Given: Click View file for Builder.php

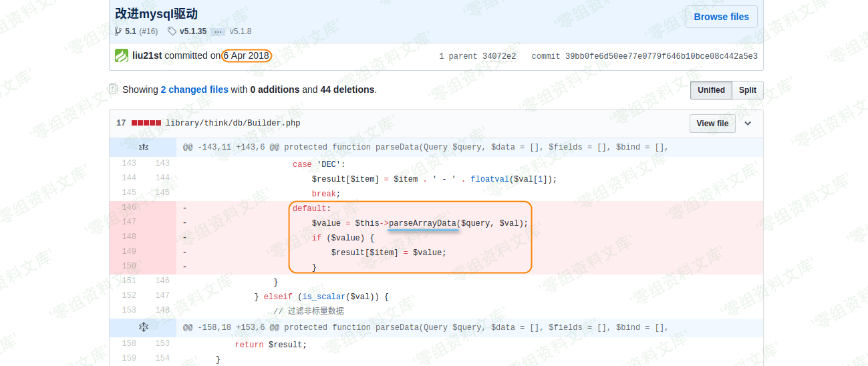Looking at the screenshot, I should click(712, 124).
